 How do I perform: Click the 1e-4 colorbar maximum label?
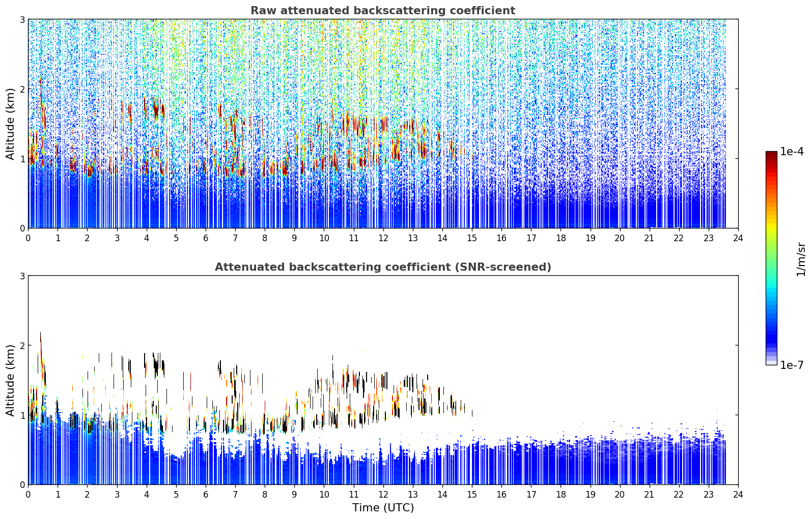point(792,152)
